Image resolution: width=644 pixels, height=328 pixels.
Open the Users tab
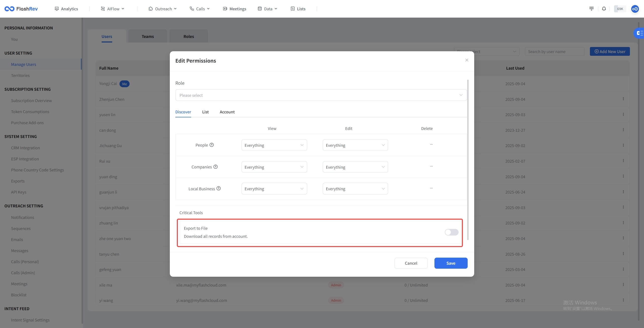(x=107, y=36)
